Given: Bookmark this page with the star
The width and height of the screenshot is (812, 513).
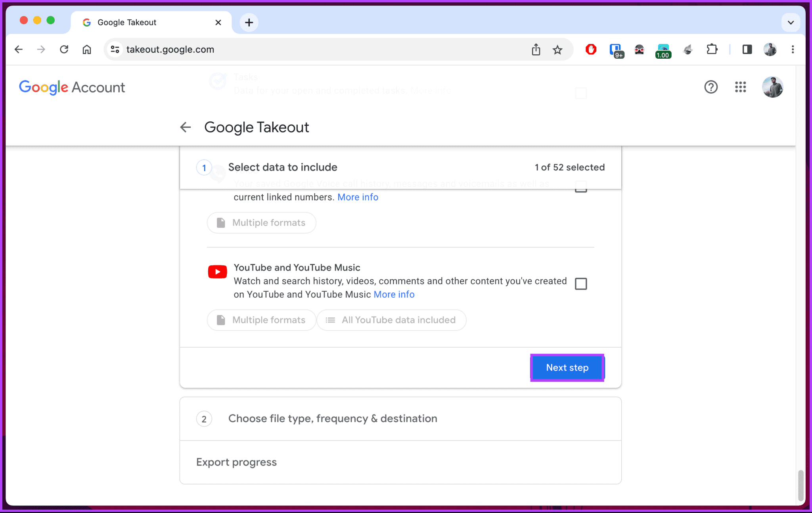Looking at the screenshot, I should tap(557, 50).
